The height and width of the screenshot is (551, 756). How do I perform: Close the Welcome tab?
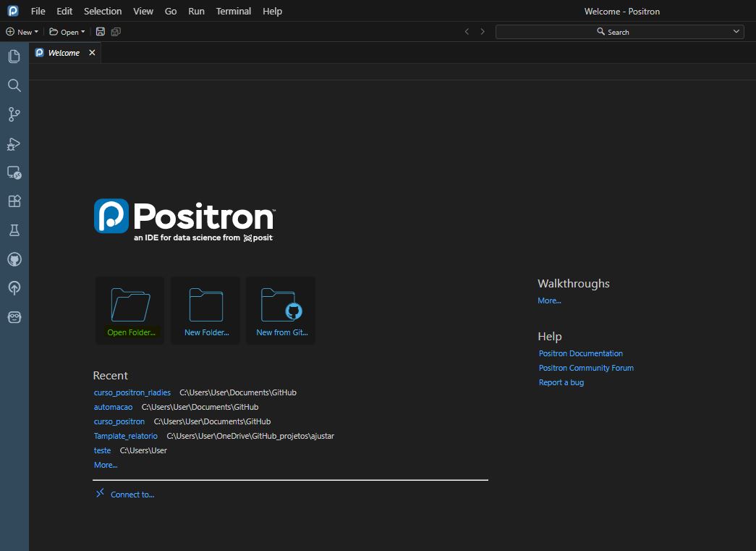click(x=92, y=53)
